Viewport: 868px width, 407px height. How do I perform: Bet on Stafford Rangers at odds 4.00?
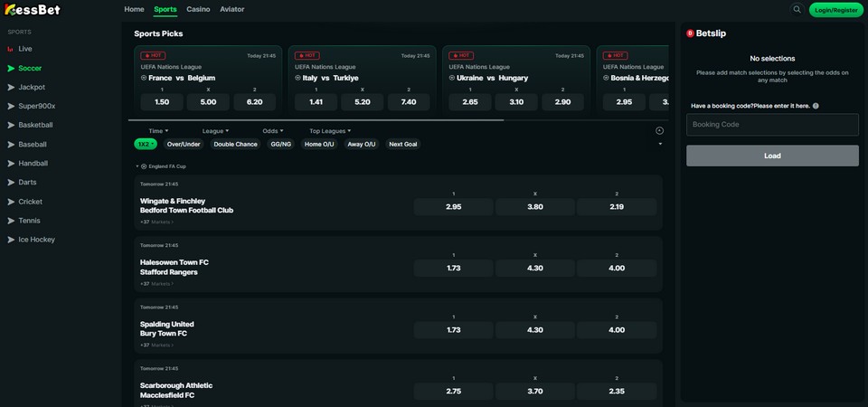click(x=617, y=268)
